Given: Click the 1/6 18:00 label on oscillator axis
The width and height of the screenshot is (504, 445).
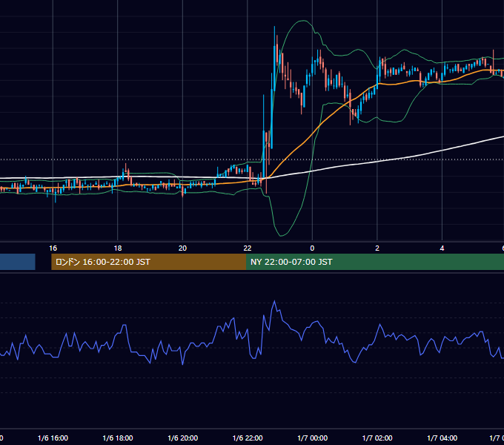Looking at the screenshot, I should coord(118,438).
